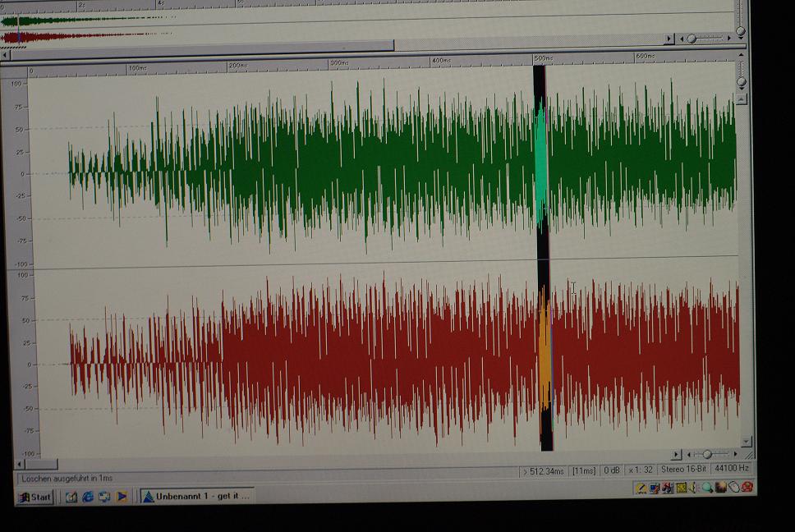Click the orange selected region in the red right channel

pos(545,350)
